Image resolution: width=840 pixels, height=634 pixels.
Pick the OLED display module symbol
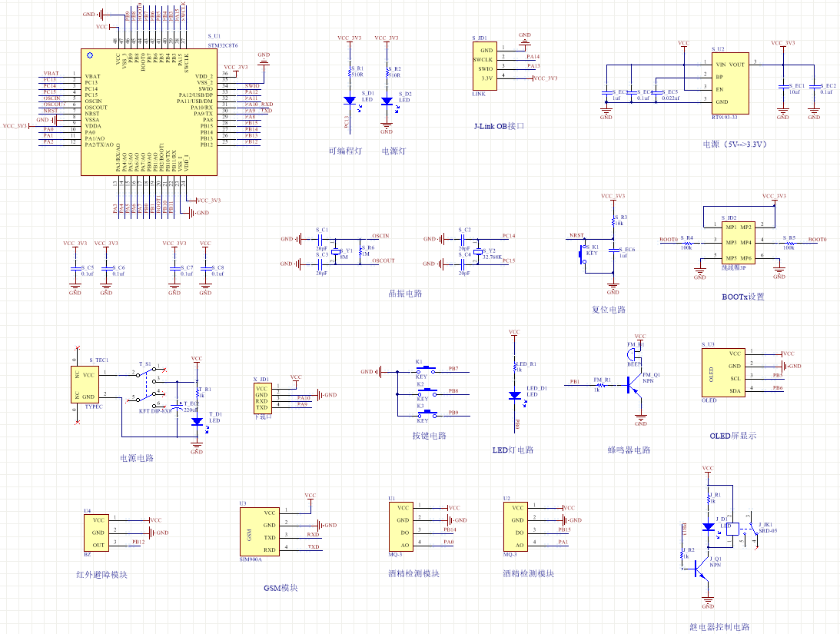(712, 372)
